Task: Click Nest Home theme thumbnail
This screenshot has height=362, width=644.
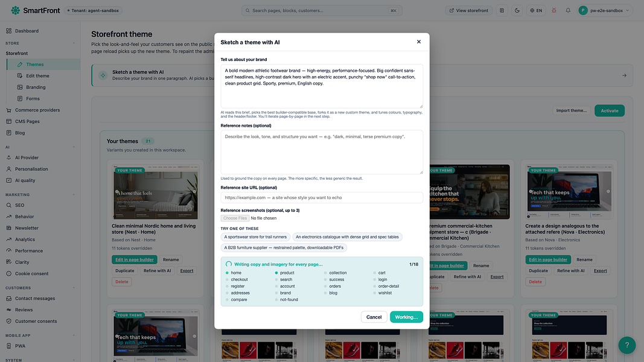Action: click(156, 192)
